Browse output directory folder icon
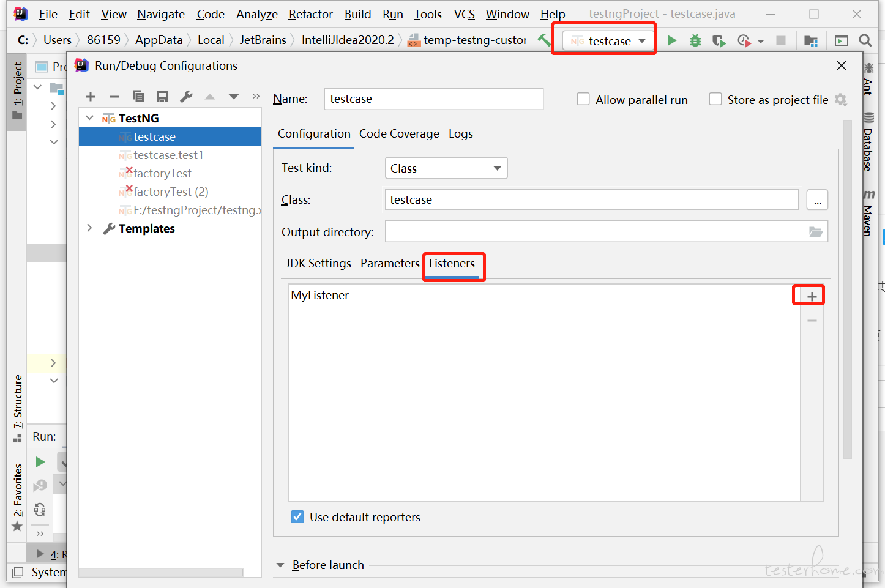The width and height of the screenshot is (885, 588). tap(816, 232)
